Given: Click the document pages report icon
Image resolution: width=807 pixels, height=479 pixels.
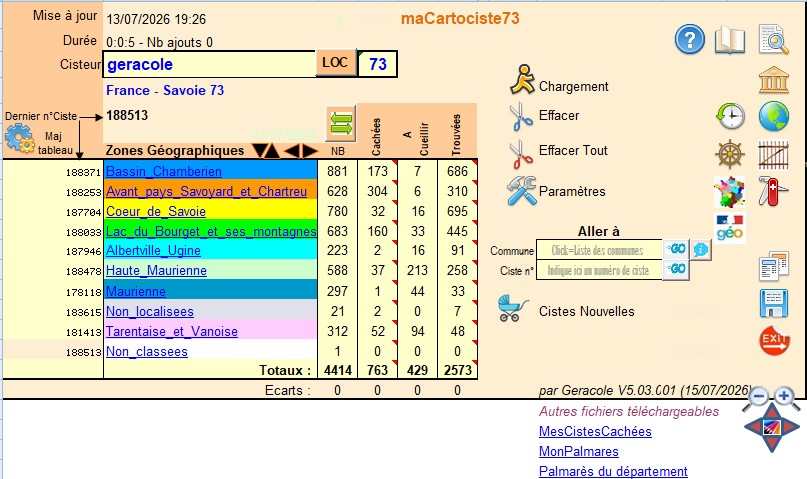Looking at the screenshot, I should pyautogui.click(x=774, y=265).
